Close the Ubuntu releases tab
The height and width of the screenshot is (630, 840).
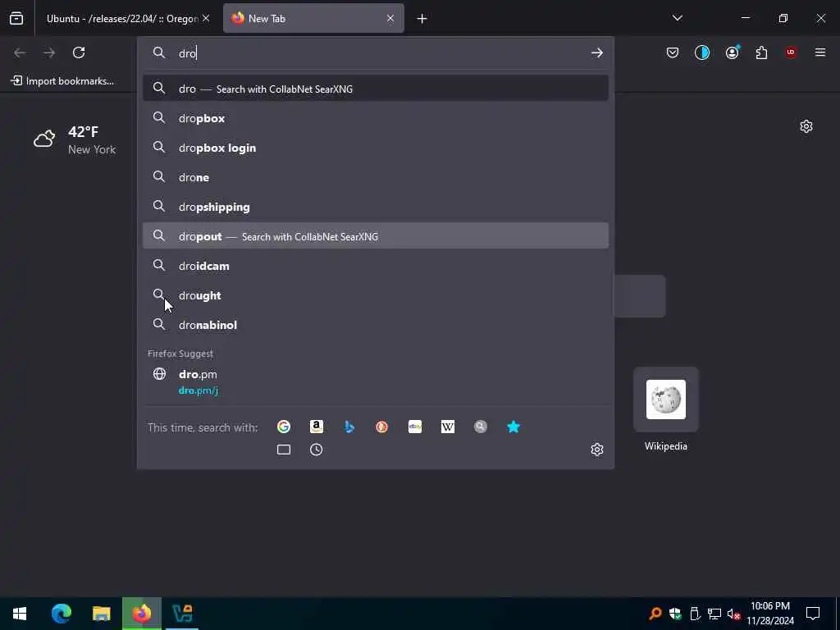tap(206, 19)
